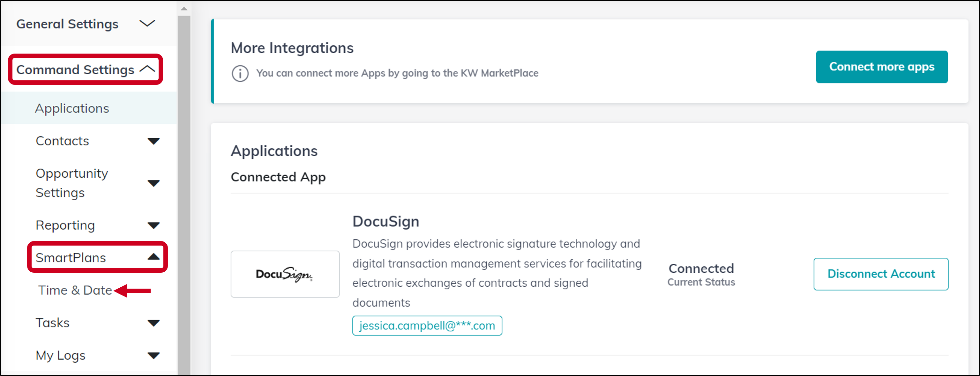Expand the Opportunity Settings arrow
This screenshot has height=376, width=980.
[153, 183]
